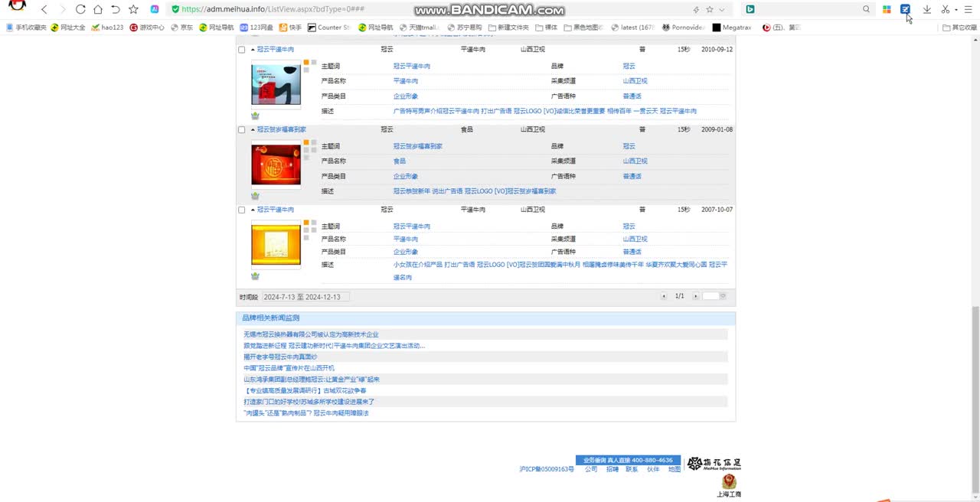Collapse the 2010-09-12 冠云平遥牛肉 entry triangle

(253, 50)
